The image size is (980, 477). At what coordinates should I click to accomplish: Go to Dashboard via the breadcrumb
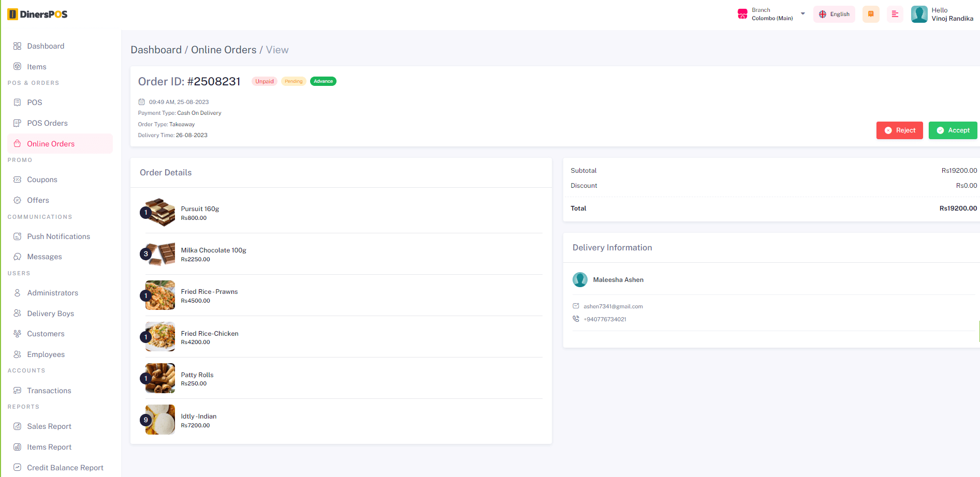tap(156, 50)
